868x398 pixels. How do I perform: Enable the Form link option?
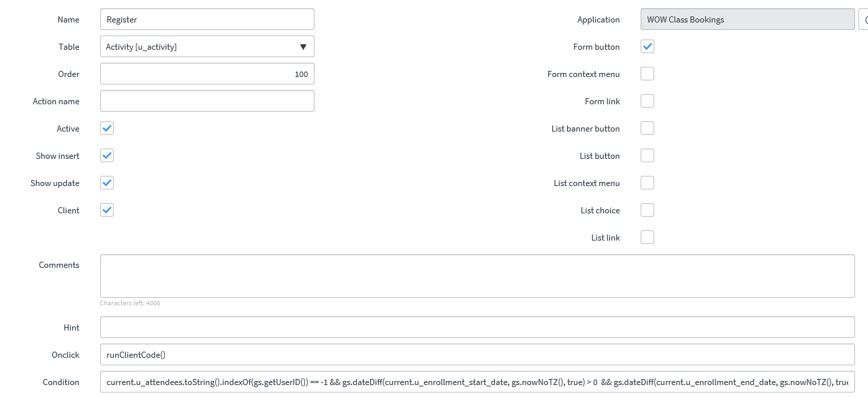tap(647, 101)
